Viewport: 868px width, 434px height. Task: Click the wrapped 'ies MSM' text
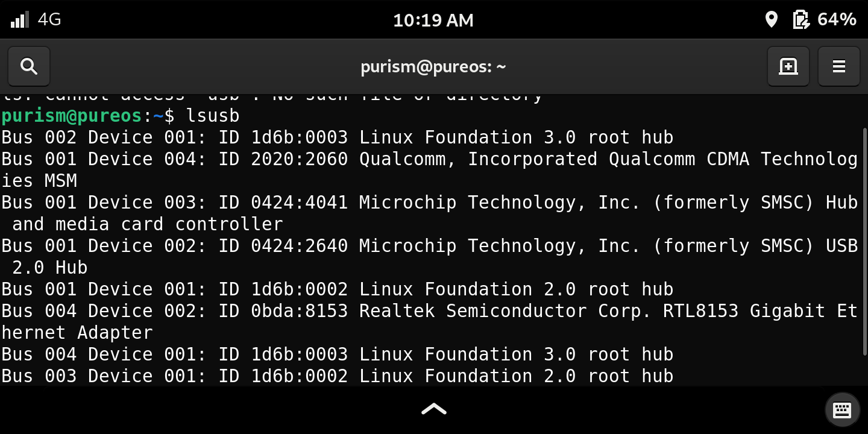click(39, 181)
